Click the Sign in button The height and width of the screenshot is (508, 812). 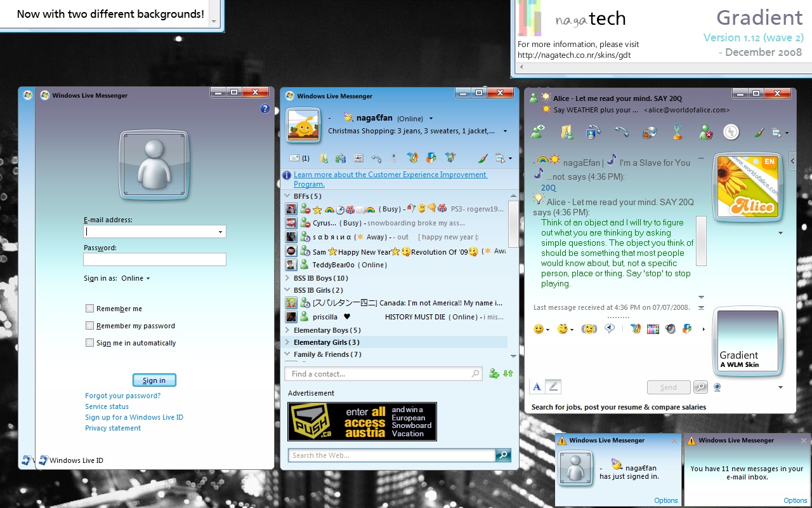(x=154, y=380)
